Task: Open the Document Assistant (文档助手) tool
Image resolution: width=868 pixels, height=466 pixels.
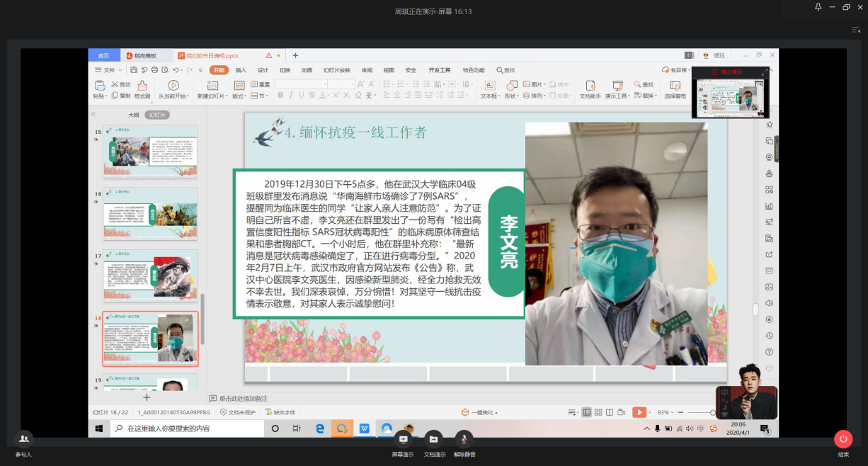Action: point(590,86)
